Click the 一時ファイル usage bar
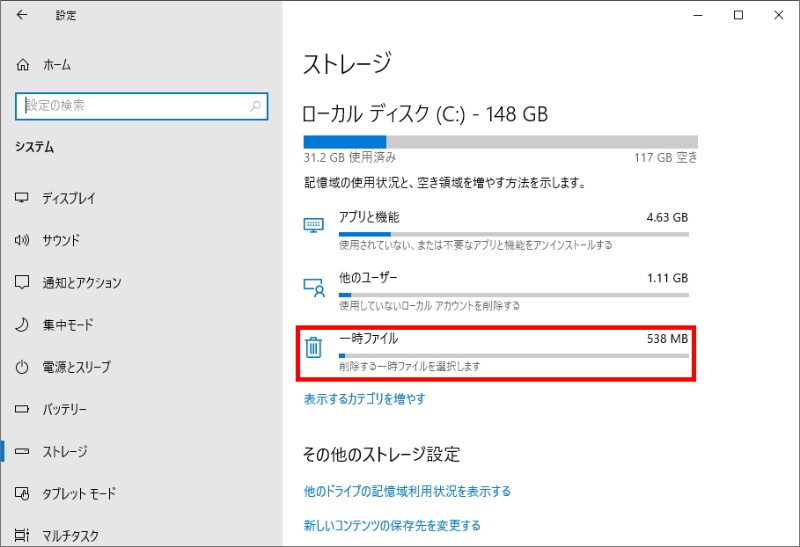The image size is (800, 547). click(x=514, y=356)
